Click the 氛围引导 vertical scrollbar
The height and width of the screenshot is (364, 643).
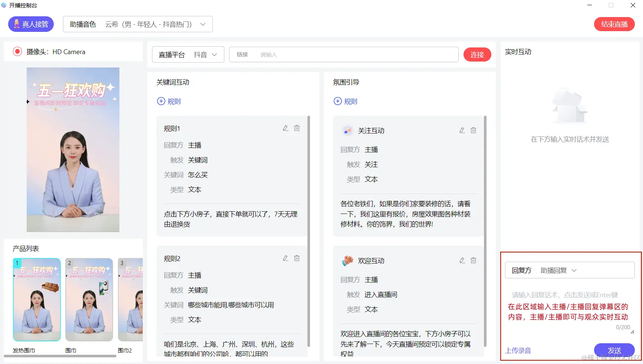pos(485,231)
